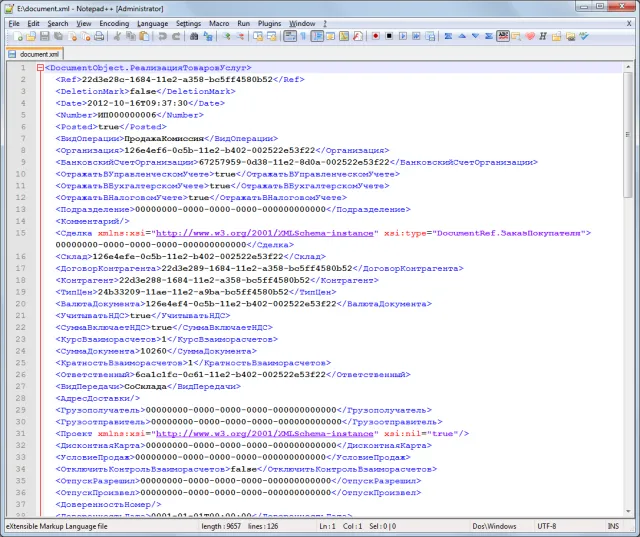
Task: Open the XMLSchema-instance URL on line 31
Action: coord(264,433)
